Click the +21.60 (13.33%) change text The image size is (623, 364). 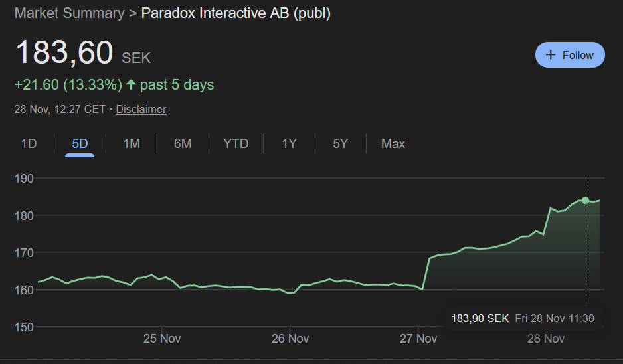tap(68, 84)
